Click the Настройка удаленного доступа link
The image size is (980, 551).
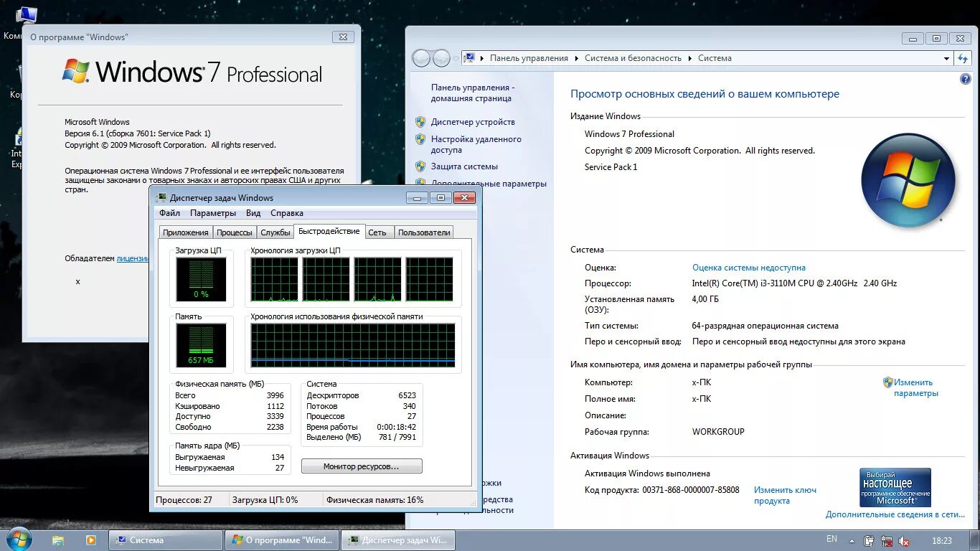click(x=476, y=144)
